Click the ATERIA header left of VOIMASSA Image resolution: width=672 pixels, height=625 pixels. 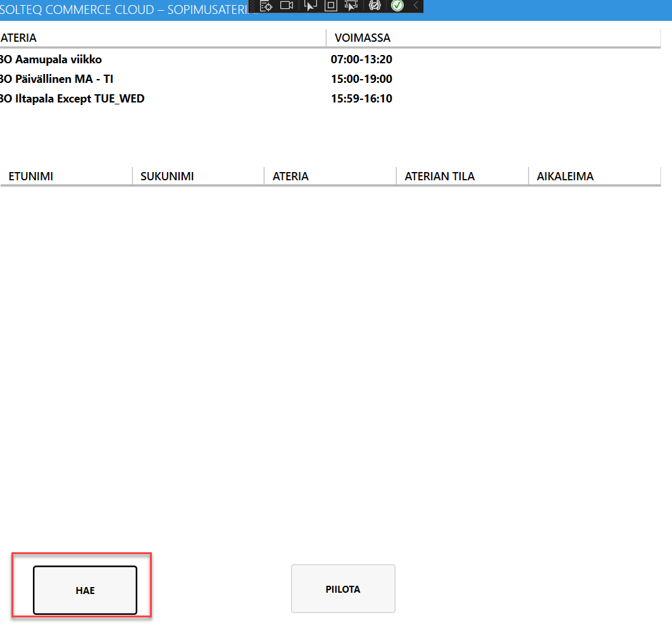click(19, 38)
